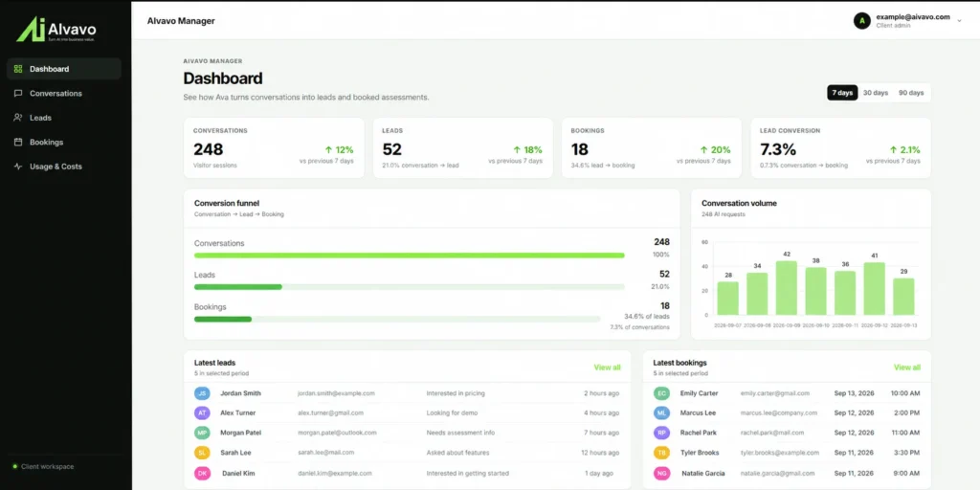The height and width of the screenshot is (490, 980).
Task: Click the green Client workspace status dot
Action: click(x=14, y=466)
